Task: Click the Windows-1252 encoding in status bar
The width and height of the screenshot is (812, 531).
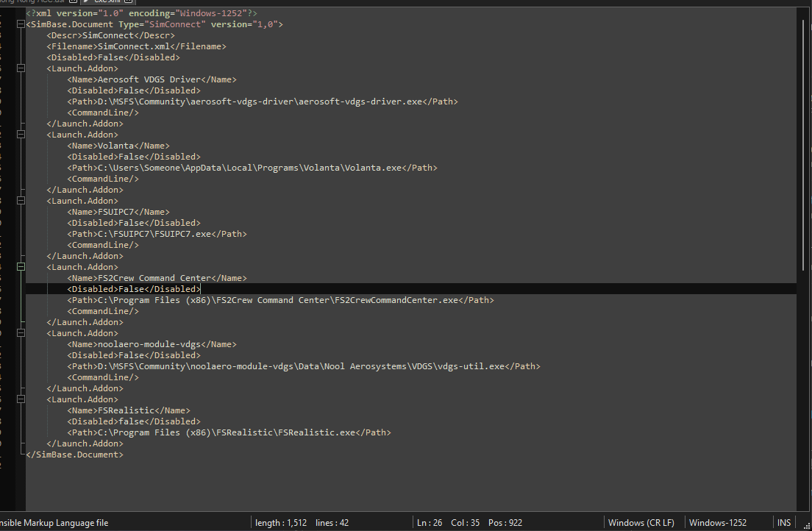Action: tap(718, 523)
